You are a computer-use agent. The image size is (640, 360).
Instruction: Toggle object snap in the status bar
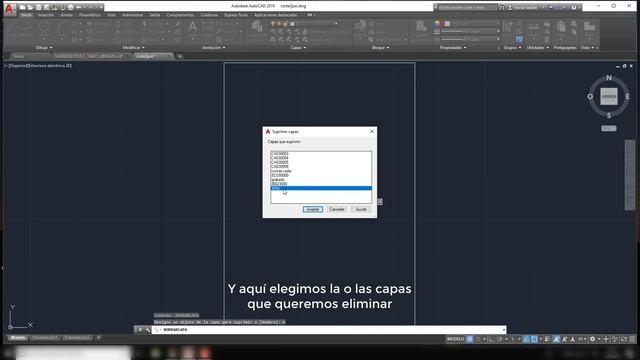point(534,339)
